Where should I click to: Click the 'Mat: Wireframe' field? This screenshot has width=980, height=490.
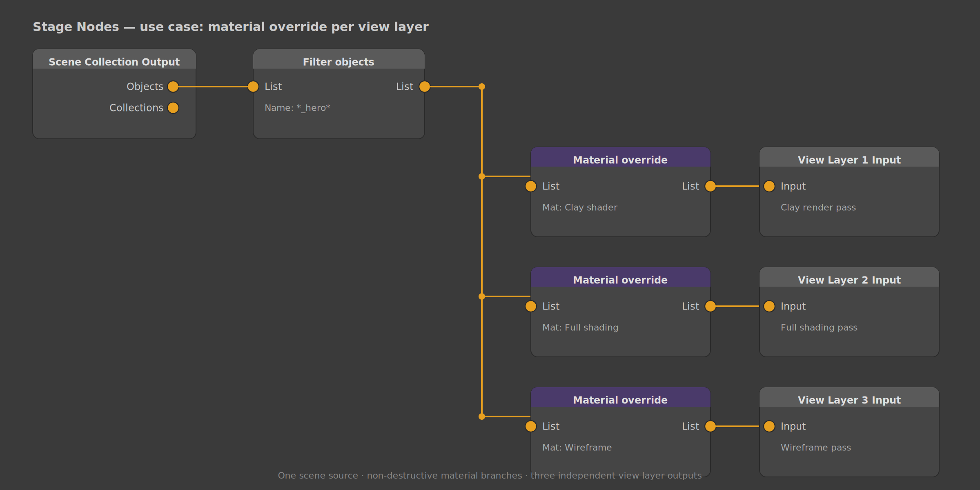577,448
